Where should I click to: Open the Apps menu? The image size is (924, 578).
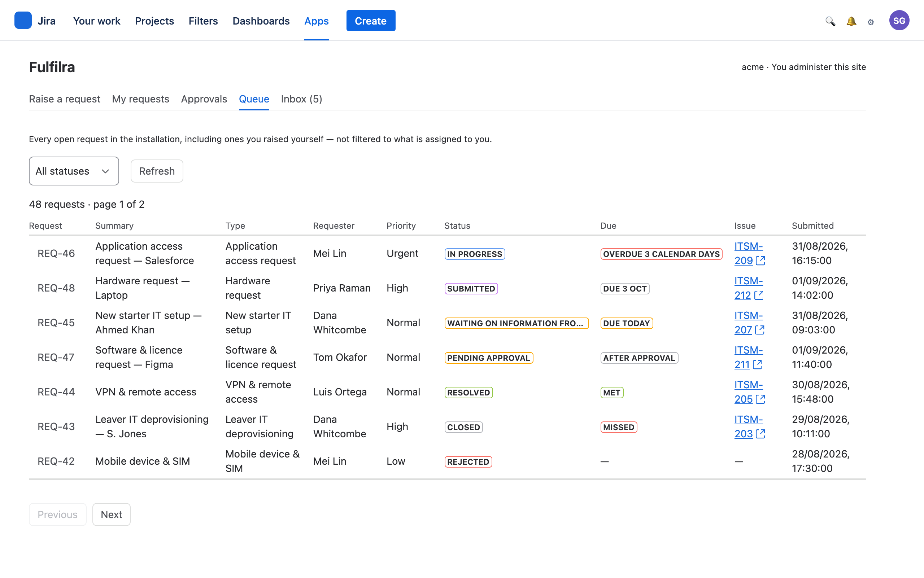pyautogui.click(x=316, y=21)
